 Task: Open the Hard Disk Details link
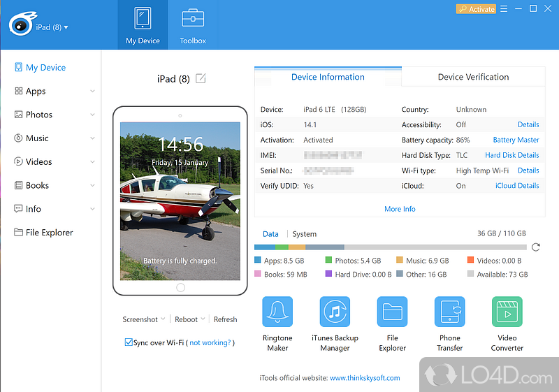pyautogui.click(x=512, y=155)
